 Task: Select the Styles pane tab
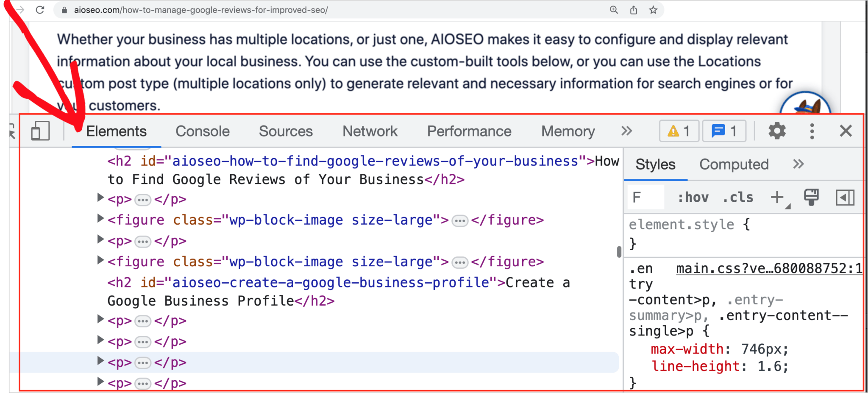click(x=655, y=164)
